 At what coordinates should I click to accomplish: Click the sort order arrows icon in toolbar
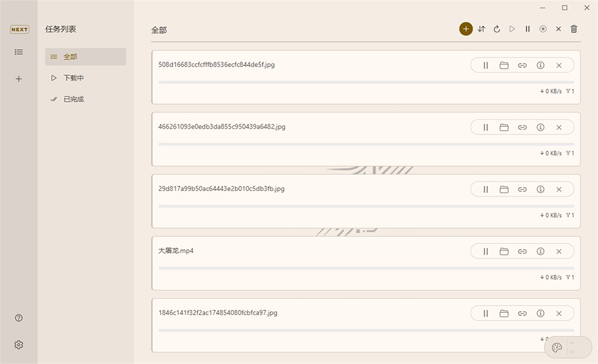(482, 29)
